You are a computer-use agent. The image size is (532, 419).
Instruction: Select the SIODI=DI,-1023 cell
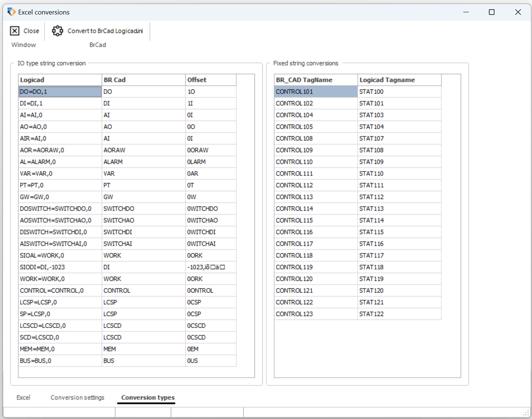[x=60, y=267]
